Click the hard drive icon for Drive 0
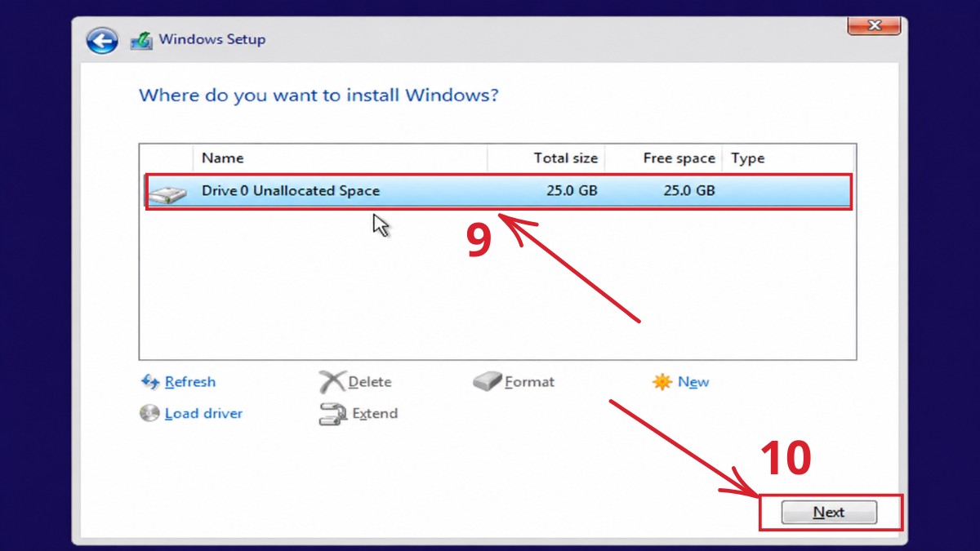This screenshot has width=980, height=551. pos(168,194)
